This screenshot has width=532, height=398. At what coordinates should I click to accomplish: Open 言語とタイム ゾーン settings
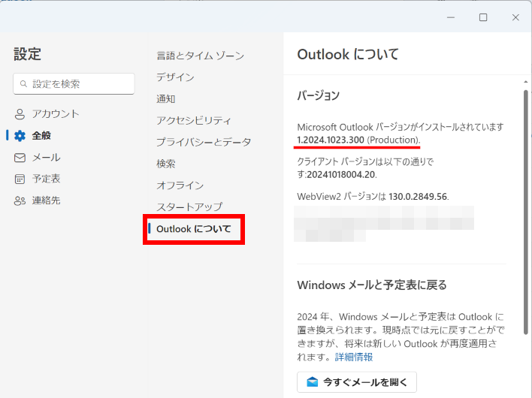pos(200,56)
